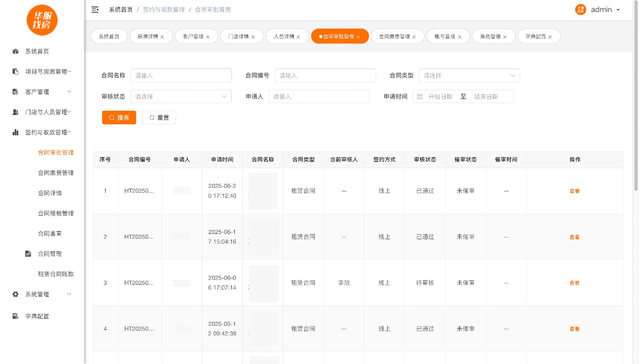Collapse the 签约与收款管理 menu

[69, 132]
